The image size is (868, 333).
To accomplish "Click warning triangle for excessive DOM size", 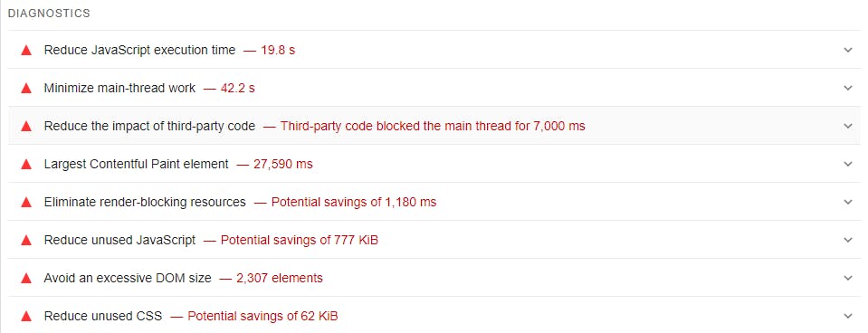I will pos(26,278).
